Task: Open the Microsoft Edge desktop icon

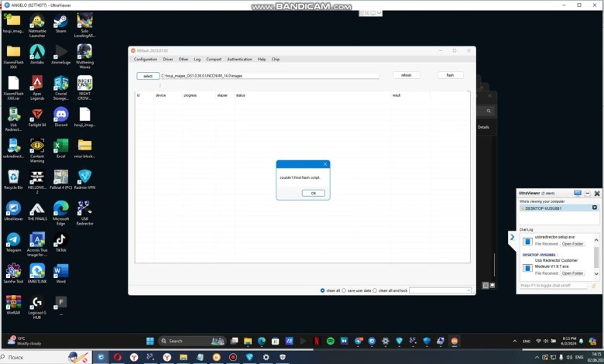Action: click(61, 213)
